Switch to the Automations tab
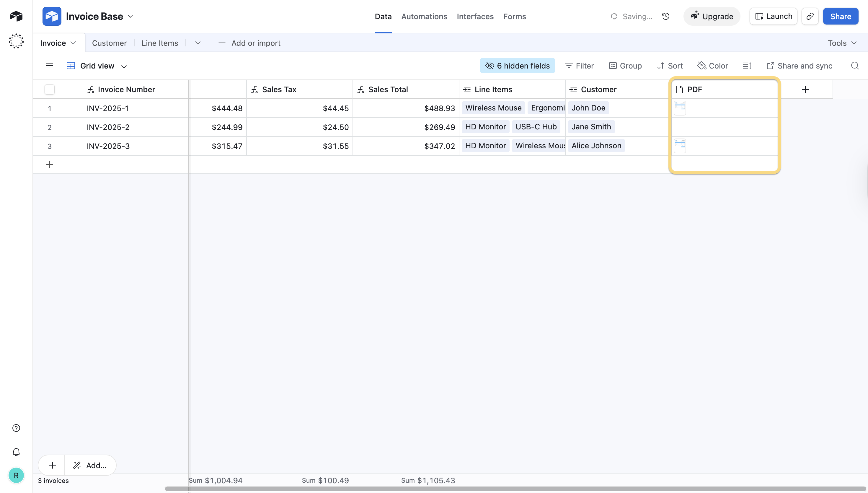Image resolution: width=868 pixels, height=493 pixels. click(x=424, y=16)
